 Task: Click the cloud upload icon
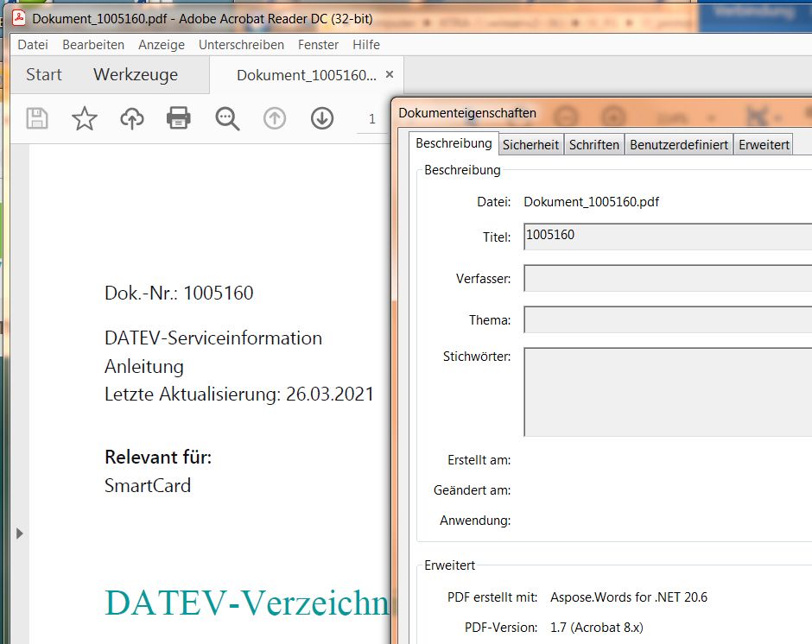pyautogui.click(x=132, y=118)
